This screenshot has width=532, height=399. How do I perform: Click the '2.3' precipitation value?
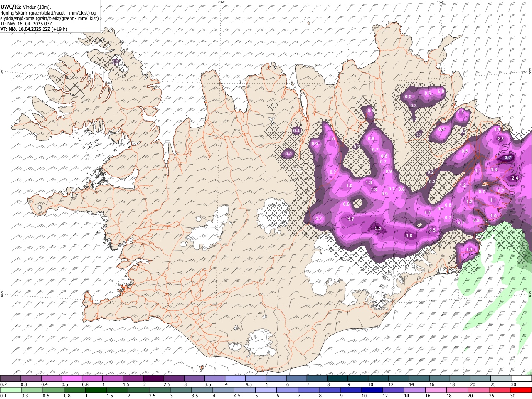point(500,139)
